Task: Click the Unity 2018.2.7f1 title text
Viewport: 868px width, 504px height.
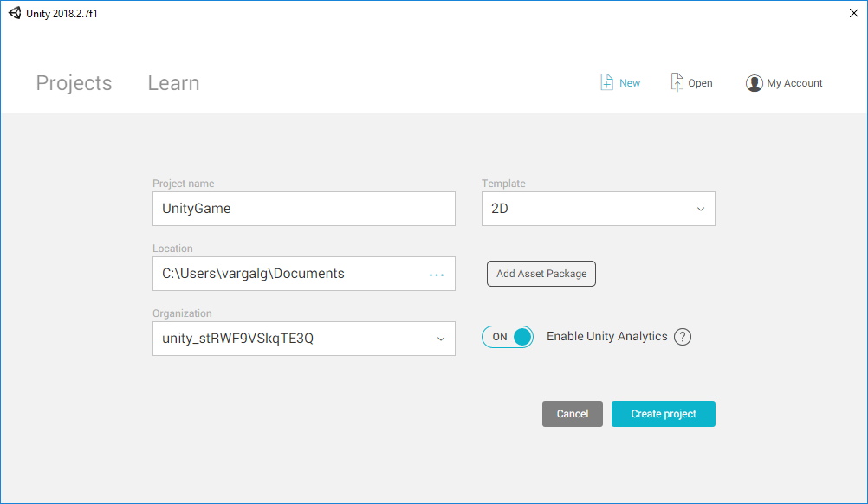Action: pyautogui.click(x=62, y=13)
